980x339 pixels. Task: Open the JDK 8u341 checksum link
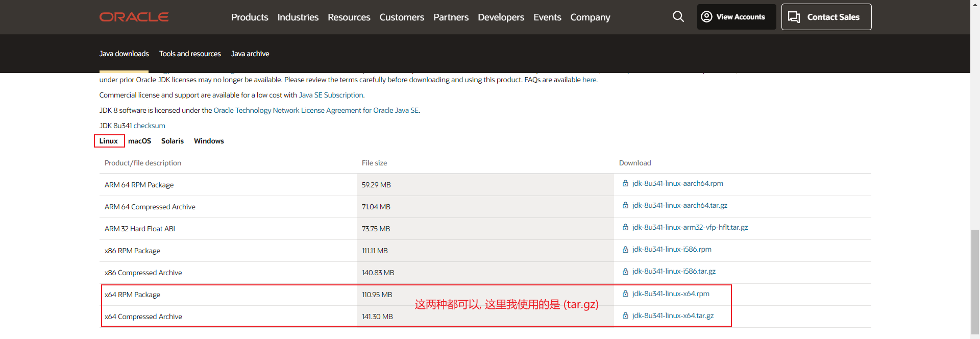[x=149, y=126]
